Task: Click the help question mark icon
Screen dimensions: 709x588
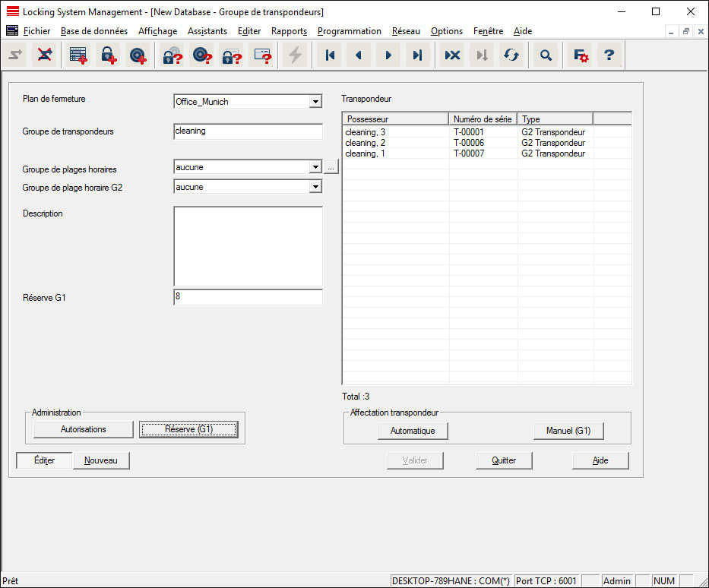Action: [609, 55]
